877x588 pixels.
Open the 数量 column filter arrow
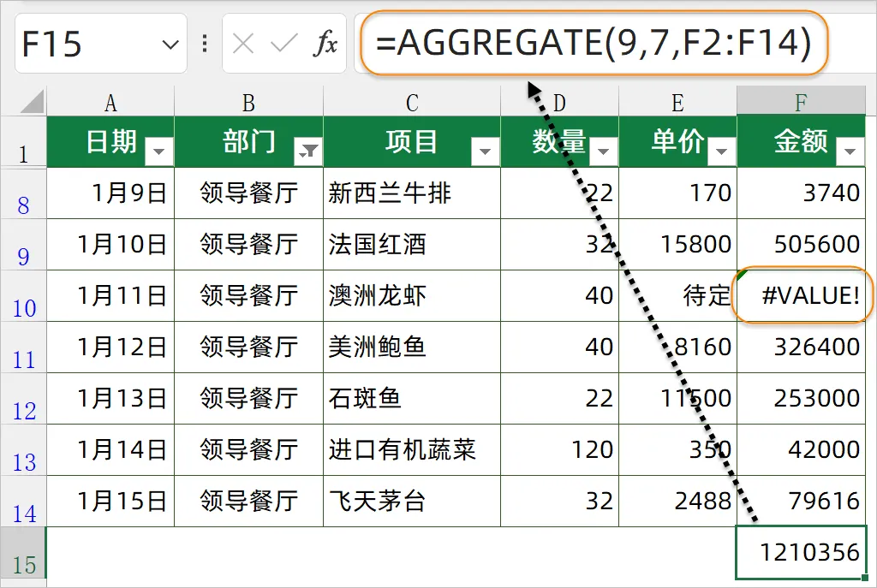tap(604, 152)
